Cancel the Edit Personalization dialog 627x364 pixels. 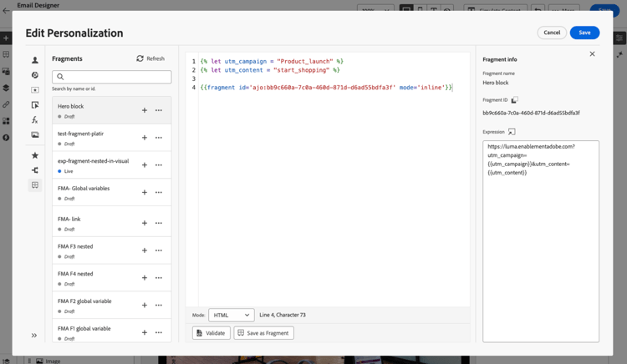[552, 33]
